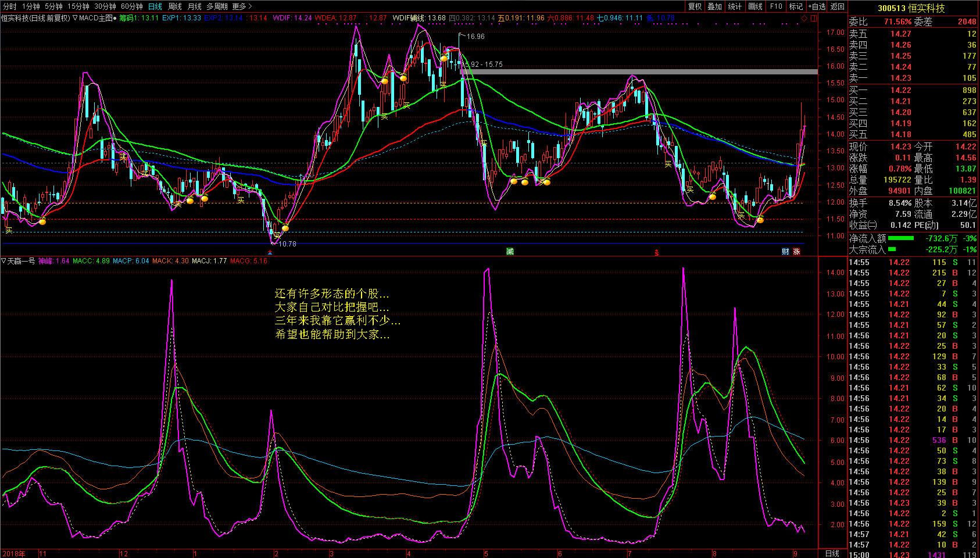Viewport: 980px width, 558px height.
Task: Click the 神峰: 1.64 indicator value
Action: pos(54,261)
